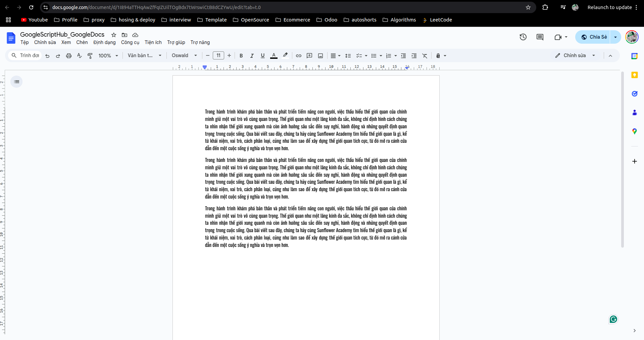This screenshot has height=340, width=644.
Task: Increase font size with plus button
Action: pyautogui.click(x=229, y=55)
